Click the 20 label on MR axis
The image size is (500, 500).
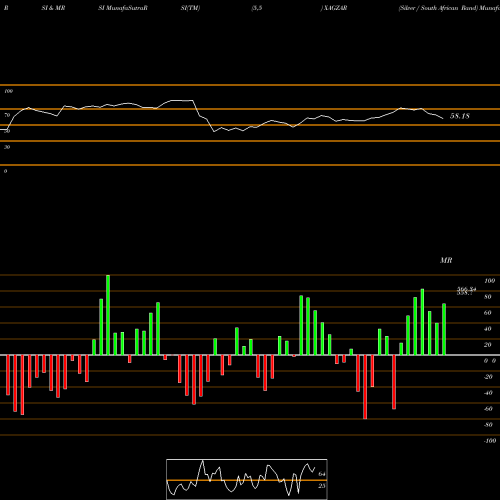pyautogui.click(x=488, y=345)
